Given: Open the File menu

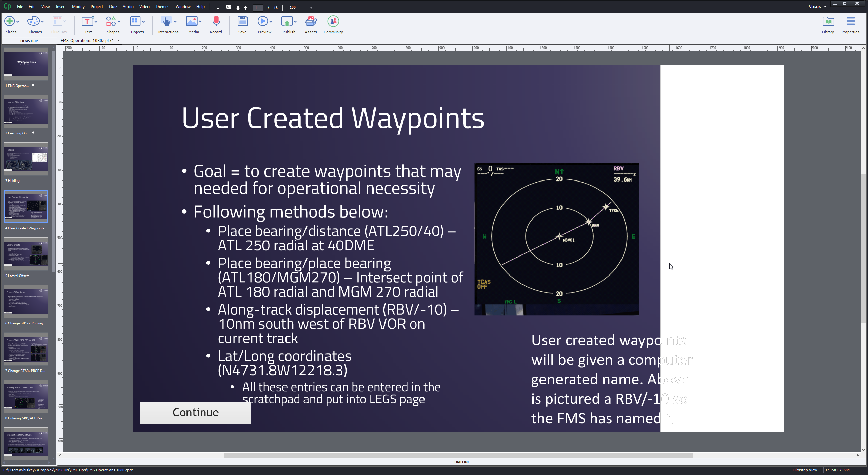Looking at the screenshot, I should tap(19, 6).
